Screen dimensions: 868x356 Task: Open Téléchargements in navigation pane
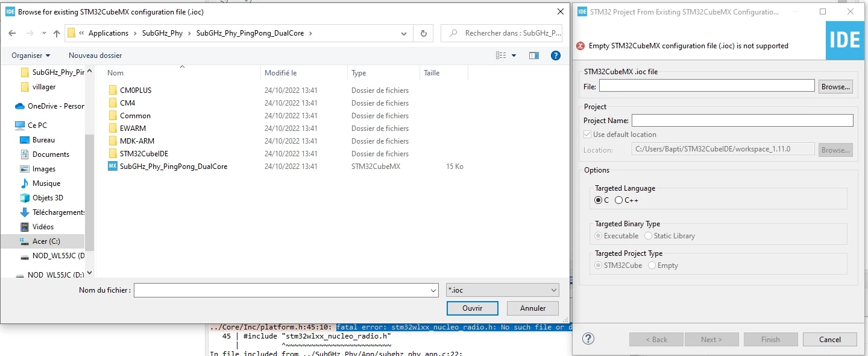[58, 212]
